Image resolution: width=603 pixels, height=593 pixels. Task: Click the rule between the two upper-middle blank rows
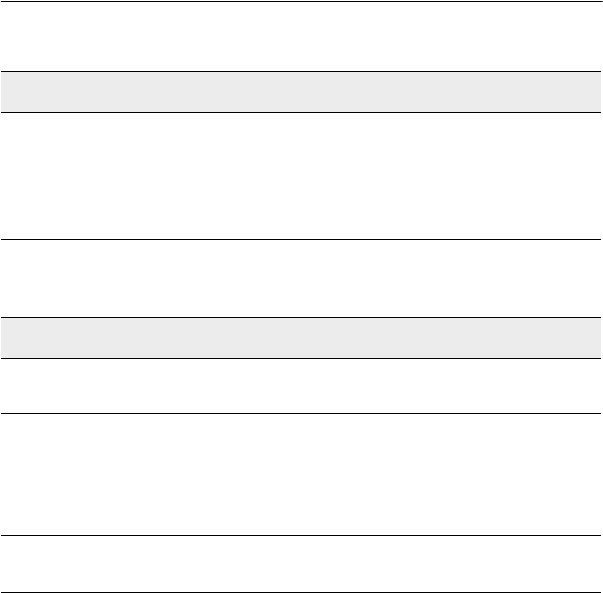[x=301, y=240]
